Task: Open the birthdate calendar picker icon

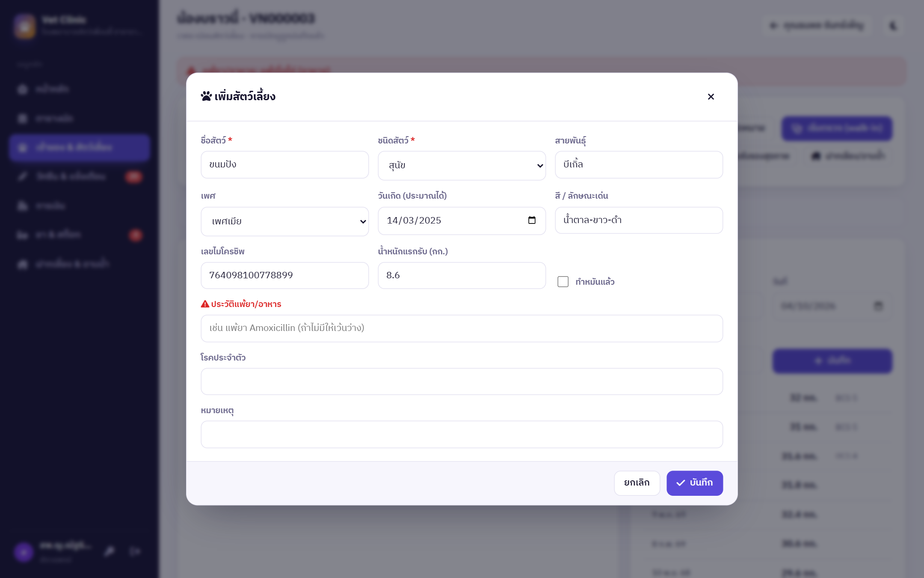Action: tap(532, 220)
